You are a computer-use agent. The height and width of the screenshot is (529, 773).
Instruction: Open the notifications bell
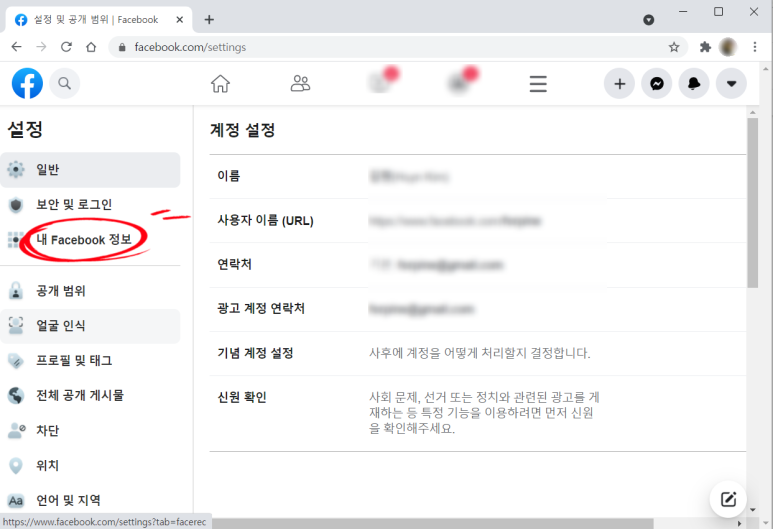(694, 84)
